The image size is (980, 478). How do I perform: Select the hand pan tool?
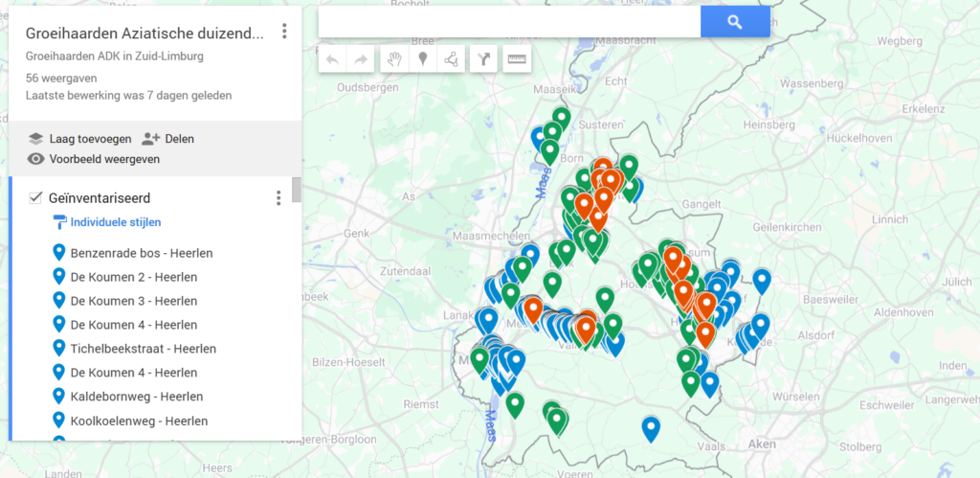(393, 59)
